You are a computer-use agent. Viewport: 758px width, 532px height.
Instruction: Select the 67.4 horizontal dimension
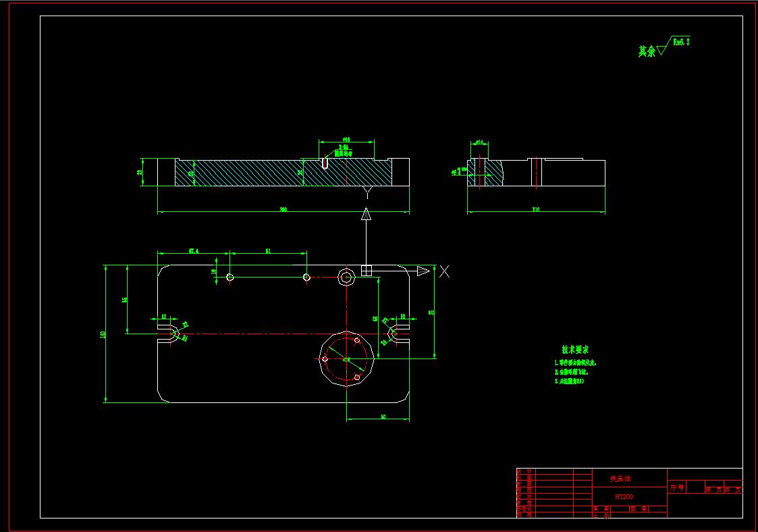click(193, 250)
